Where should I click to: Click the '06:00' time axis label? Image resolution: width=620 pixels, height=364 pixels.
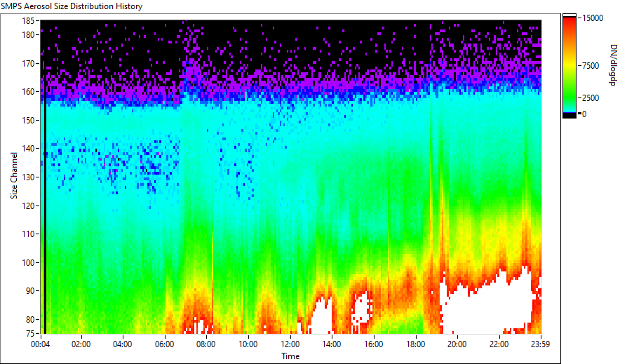click(x=165, y=344)
